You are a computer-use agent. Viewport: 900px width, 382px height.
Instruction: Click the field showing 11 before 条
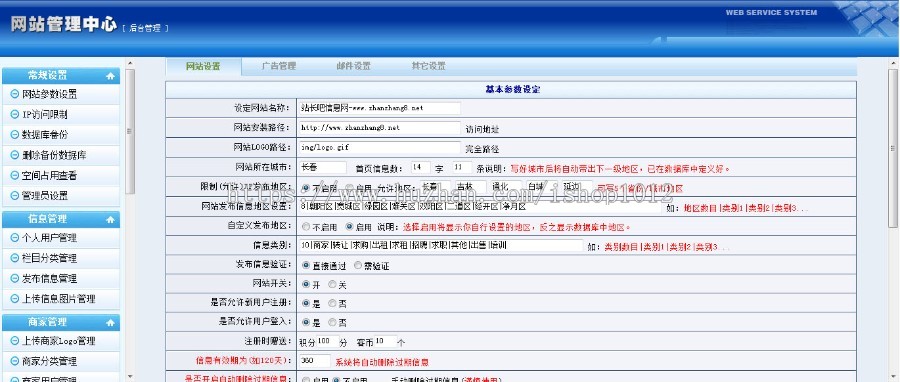tap(462, 167)
